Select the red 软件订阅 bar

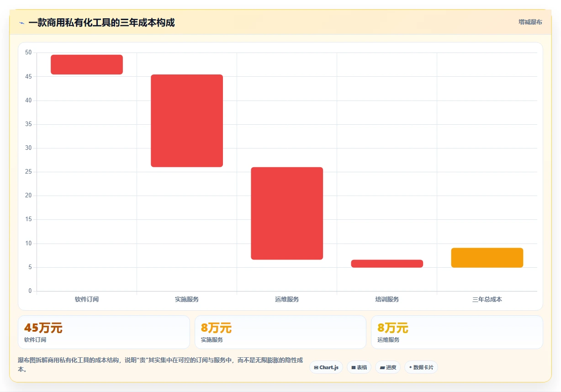point(87,64)
